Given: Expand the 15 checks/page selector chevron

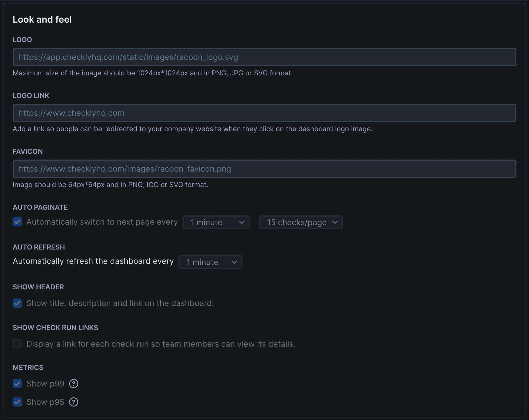Looking at the screenshot, I should (336, 222).
